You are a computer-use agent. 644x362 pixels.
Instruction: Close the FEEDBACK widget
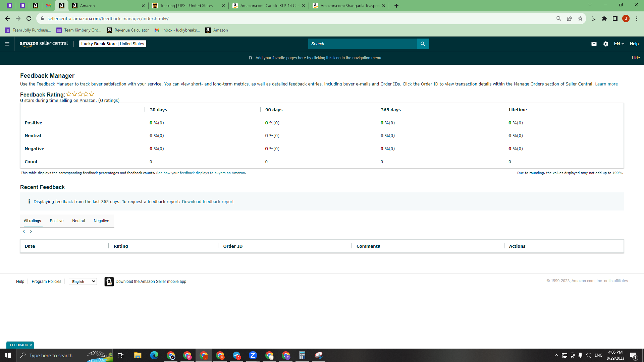31,345
